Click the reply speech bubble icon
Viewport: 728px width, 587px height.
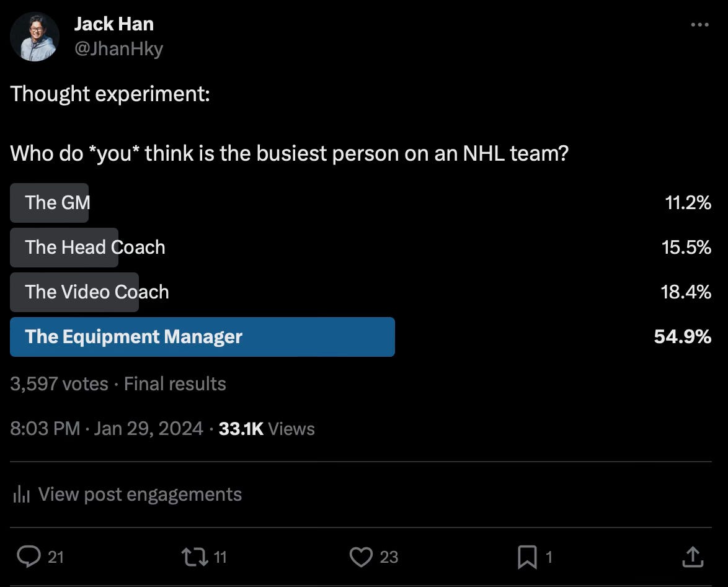29,557
